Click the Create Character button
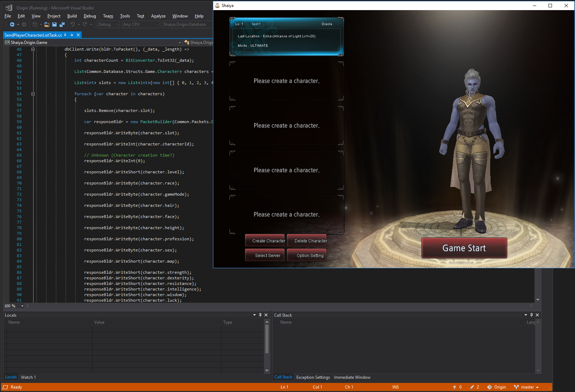Viewport: 575px width, 392px height. pyautogui.click(x=265, y=241)
